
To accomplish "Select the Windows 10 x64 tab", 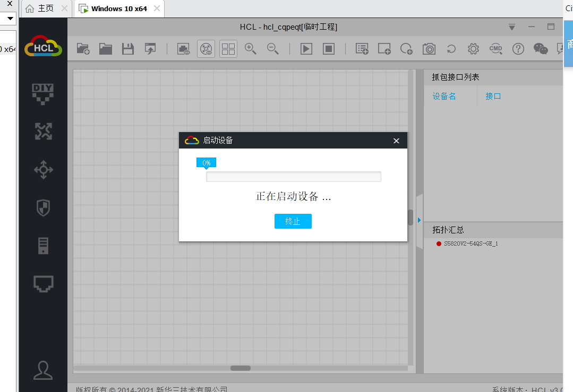I will tap(118, 8).
